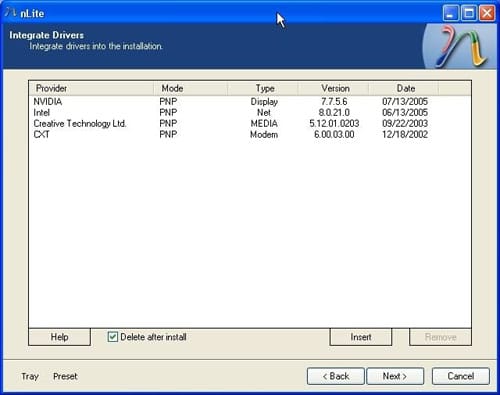Go to Next step
This screenshot has width=500, height=395.
(x=395, y=376)
